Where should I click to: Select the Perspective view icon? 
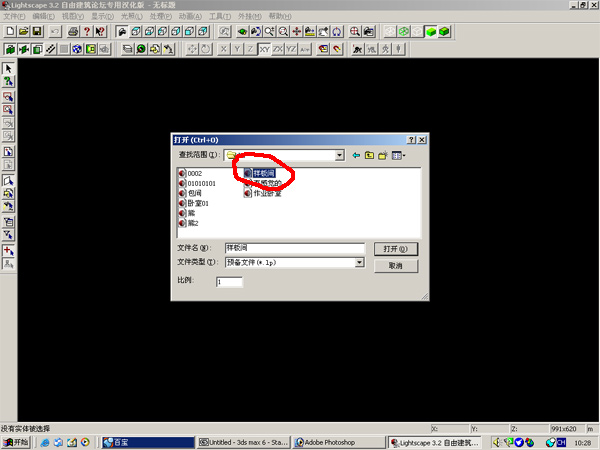tap(122, 31)
